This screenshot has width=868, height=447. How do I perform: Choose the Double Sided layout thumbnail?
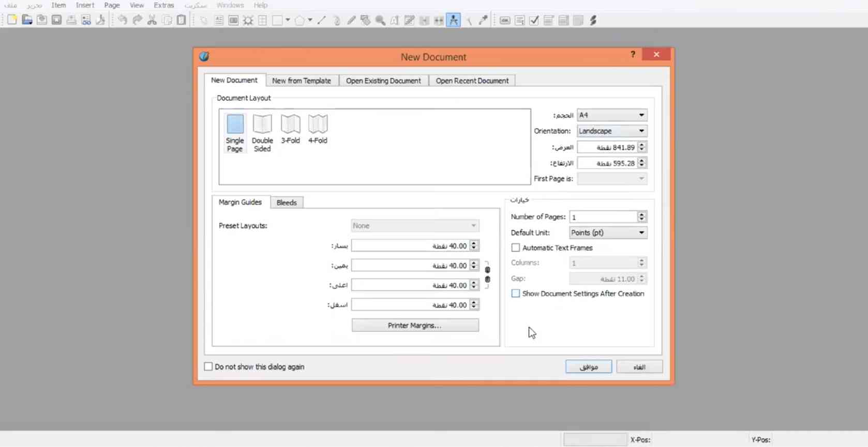[x=262, y=133]
